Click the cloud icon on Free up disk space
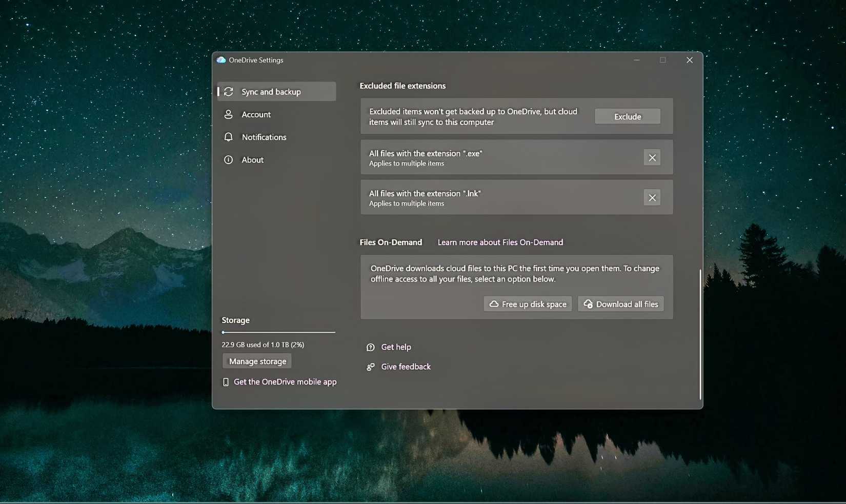 [x=494, y=304]
